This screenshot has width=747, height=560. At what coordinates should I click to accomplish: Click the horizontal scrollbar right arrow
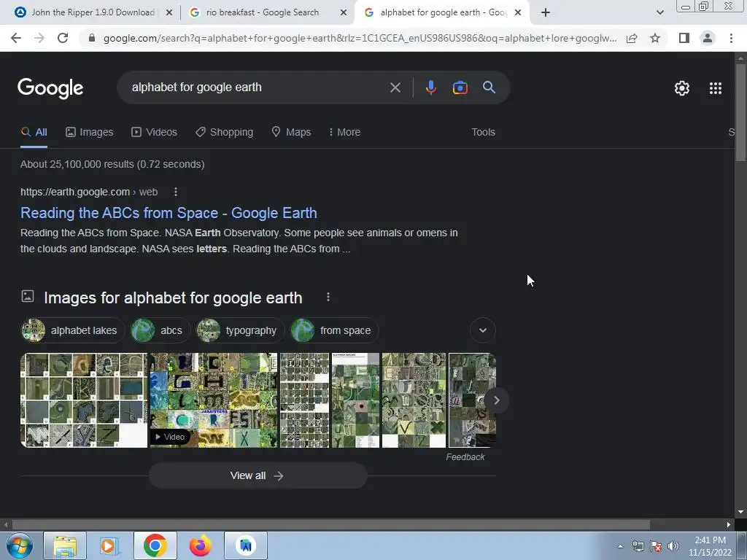[x=729, y=525]
